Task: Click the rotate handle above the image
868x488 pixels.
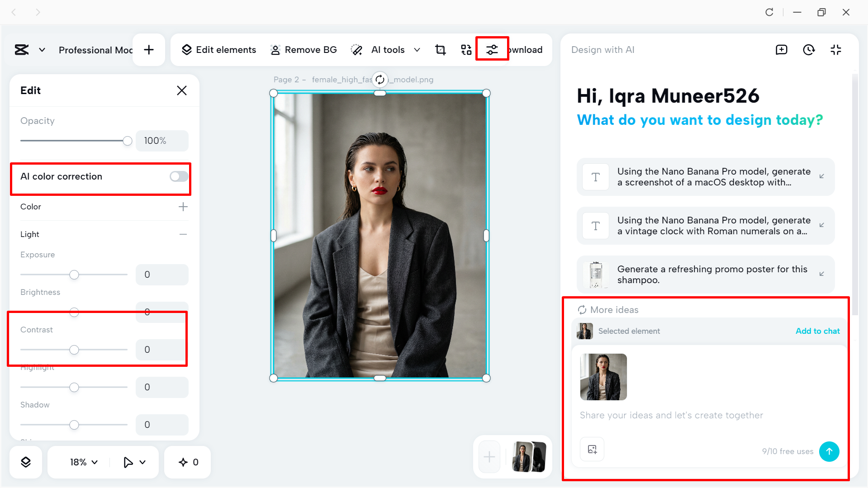Action: coord(380,80)
